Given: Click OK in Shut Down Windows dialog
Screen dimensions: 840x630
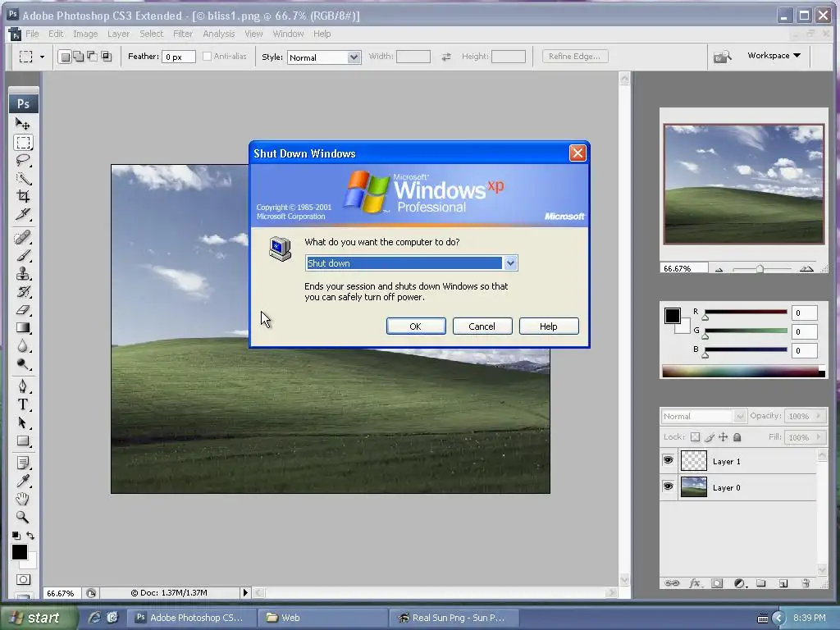Looking at the screenshot, I should pos(416,326).
